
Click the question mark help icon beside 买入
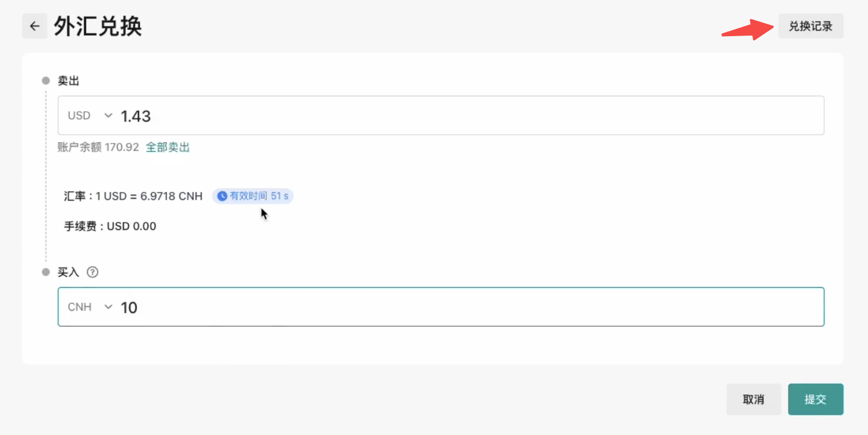click(x=93, y=272)
